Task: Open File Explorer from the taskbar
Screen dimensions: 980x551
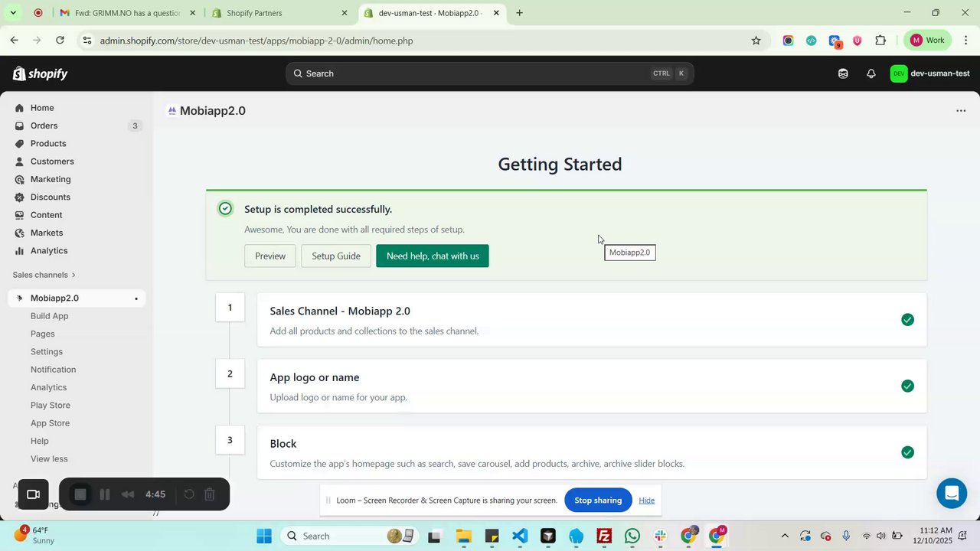Action: 463,536
